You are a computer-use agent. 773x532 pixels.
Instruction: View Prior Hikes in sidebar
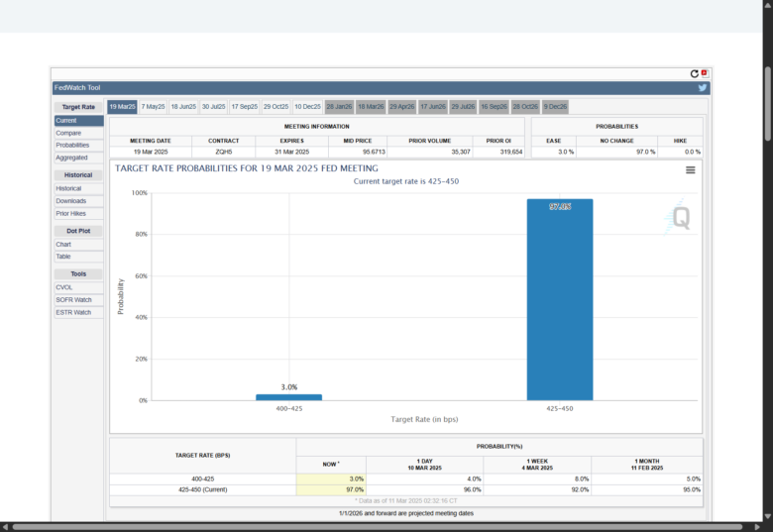[70, 213]
